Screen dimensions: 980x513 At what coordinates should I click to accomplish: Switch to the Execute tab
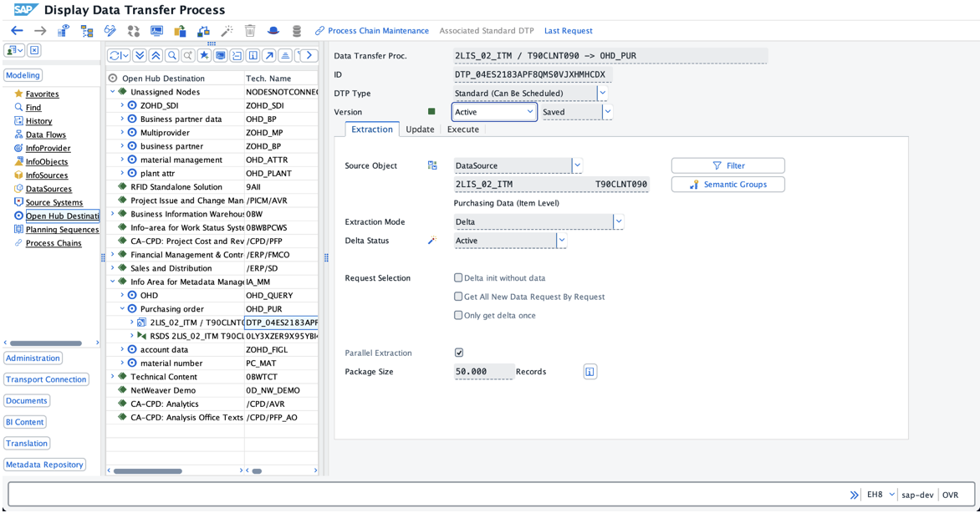(x=463, y=130)
